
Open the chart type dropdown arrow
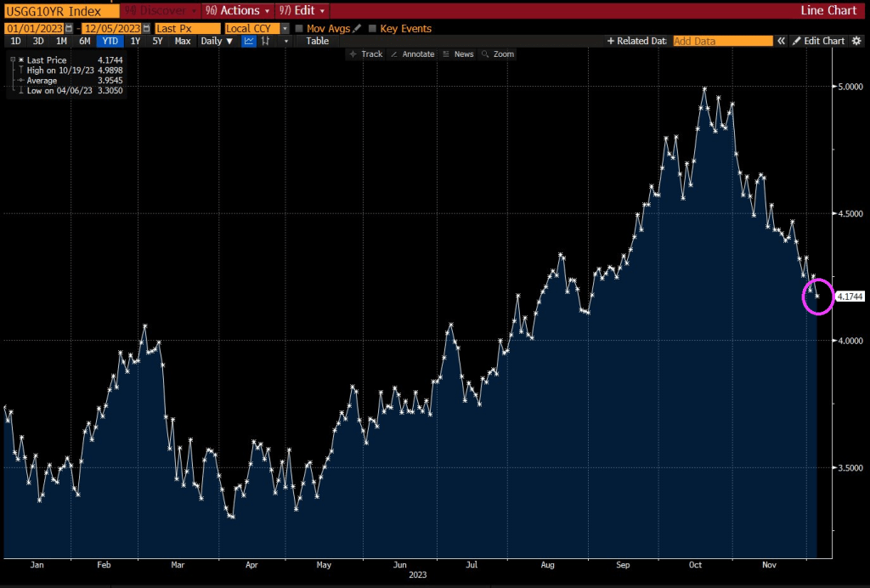[286, 41]
